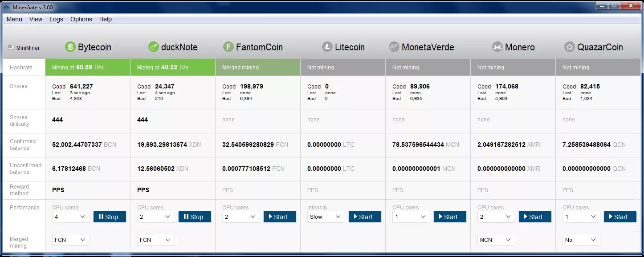Open duckNote CPU cores dropdown

(156, 217)
